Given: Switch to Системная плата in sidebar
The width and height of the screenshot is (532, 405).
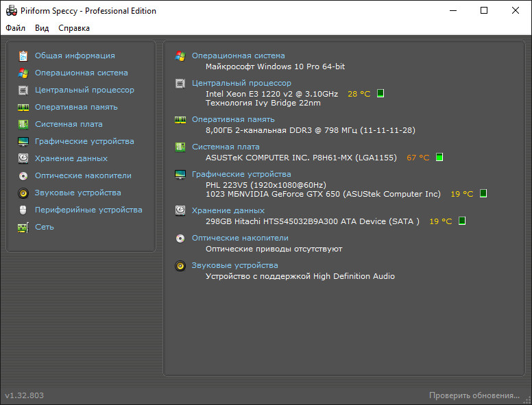Looking at the screenshot, I should 69,124.
